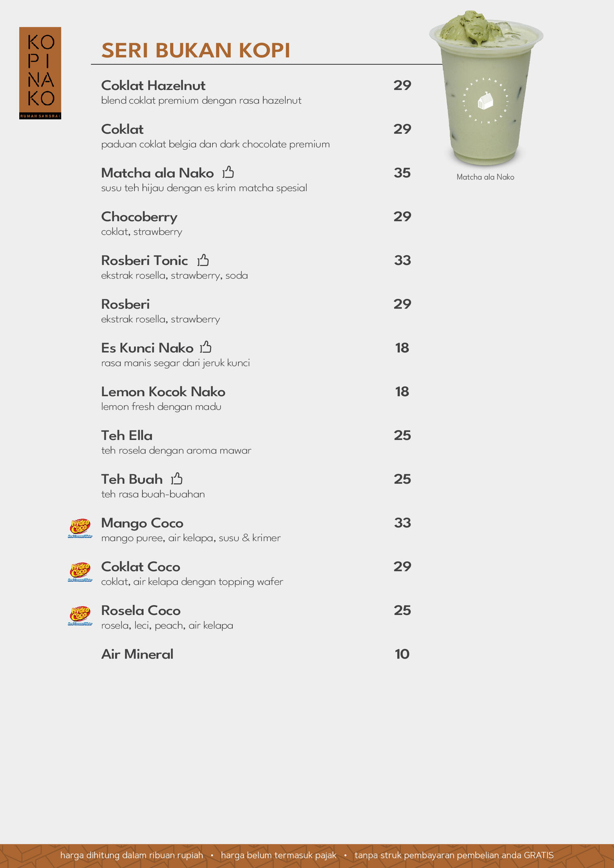
Task: Click thumbs-up icon next to Teh Buah
Action: [177, 479]
